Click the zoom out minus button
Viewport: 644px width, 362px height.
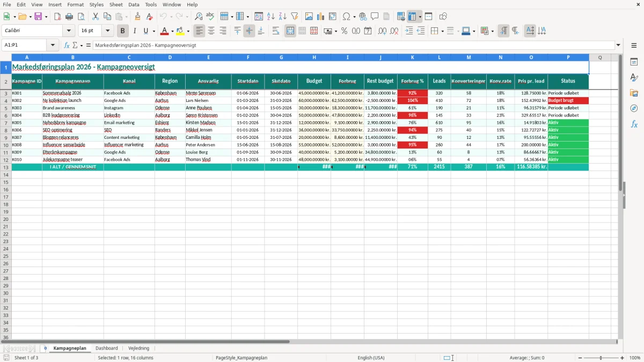pos(580,358)
